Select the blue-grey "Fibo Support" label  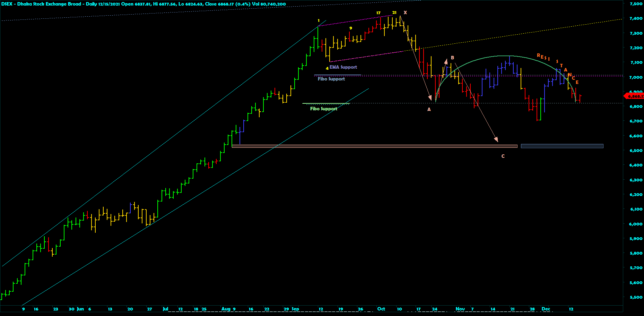[331, 79]
